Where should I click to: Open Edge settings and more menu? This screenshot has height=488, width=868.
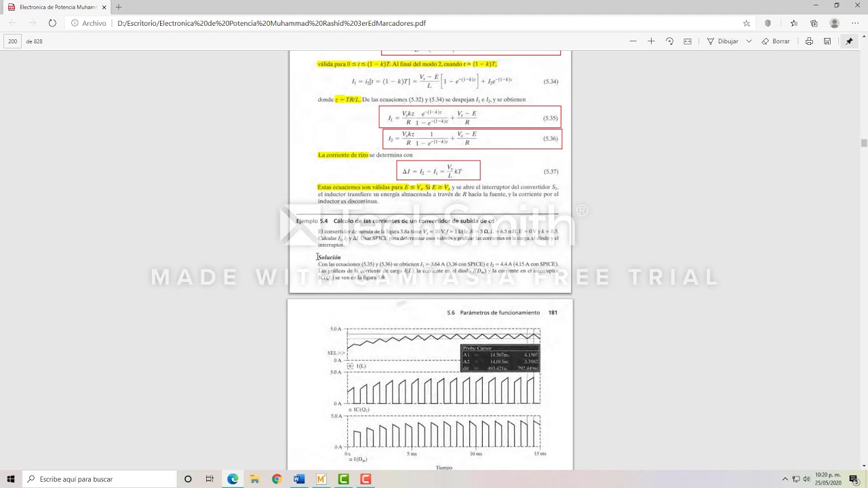pyautogui.click(x=855, y=23)
